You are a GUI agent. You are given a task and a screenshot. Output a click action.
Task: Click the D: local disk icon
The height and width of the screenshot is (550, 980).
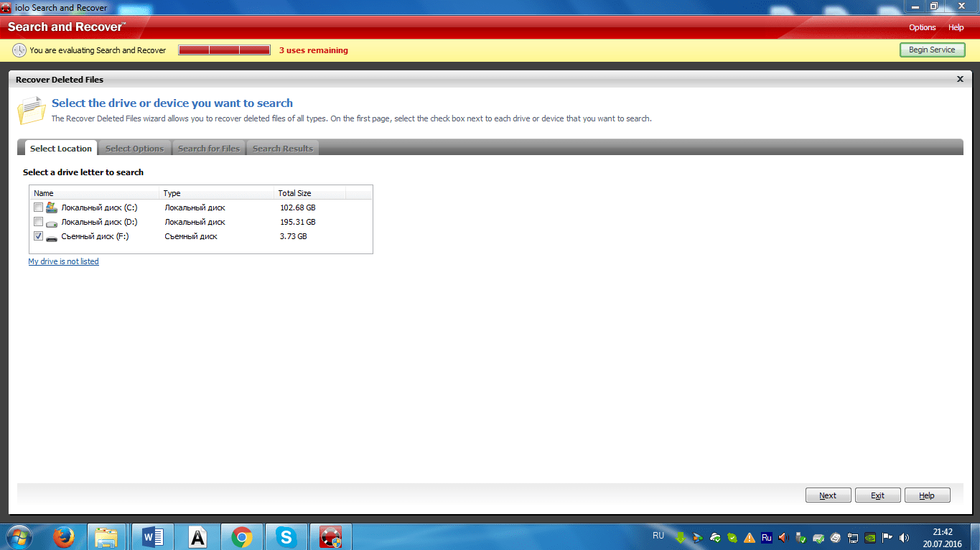[x=51, y=223]
